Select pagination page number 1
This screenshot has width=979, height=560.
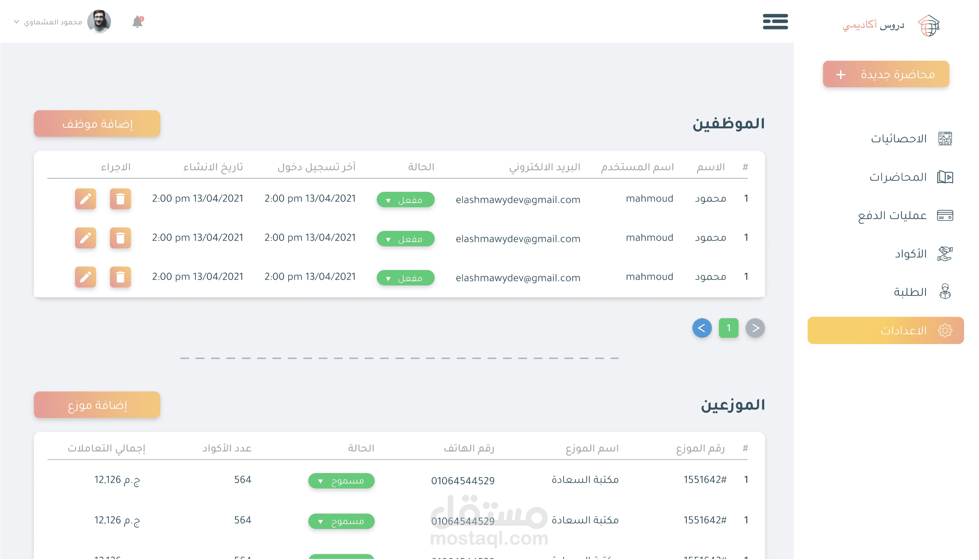pyautogui.click(x=728, y=328)
